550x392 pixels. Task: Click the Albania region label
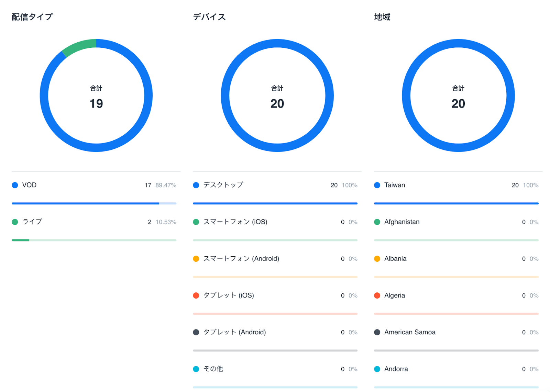pyautogui.click(x=395, y=259)
